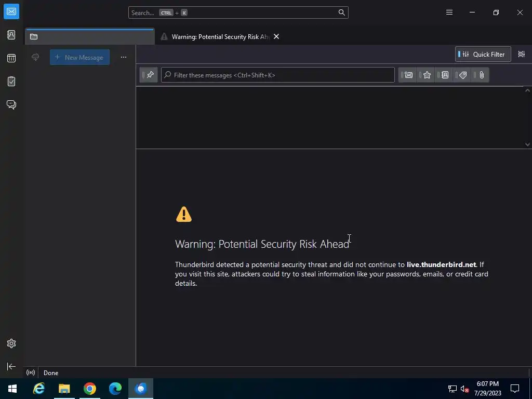The height and width of the screenshot is (399, 532).
Task: Collapse the spaces toolbar
Action: [x=11, y=366]
